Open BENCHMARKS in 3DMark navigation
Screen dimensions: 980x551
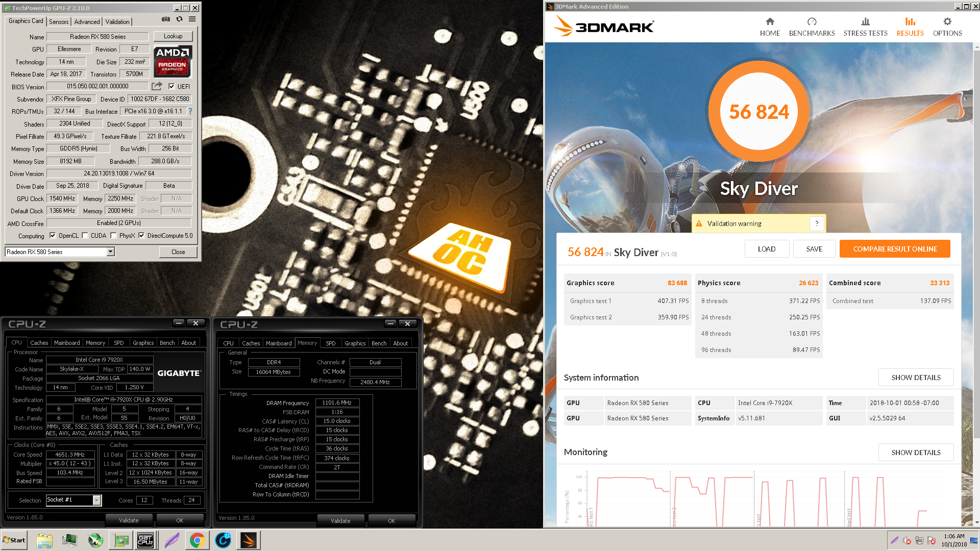[812, 27]
